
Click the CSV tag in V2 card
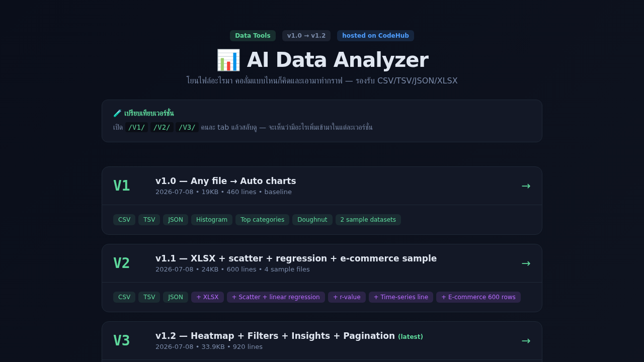(x=124, y=297)
